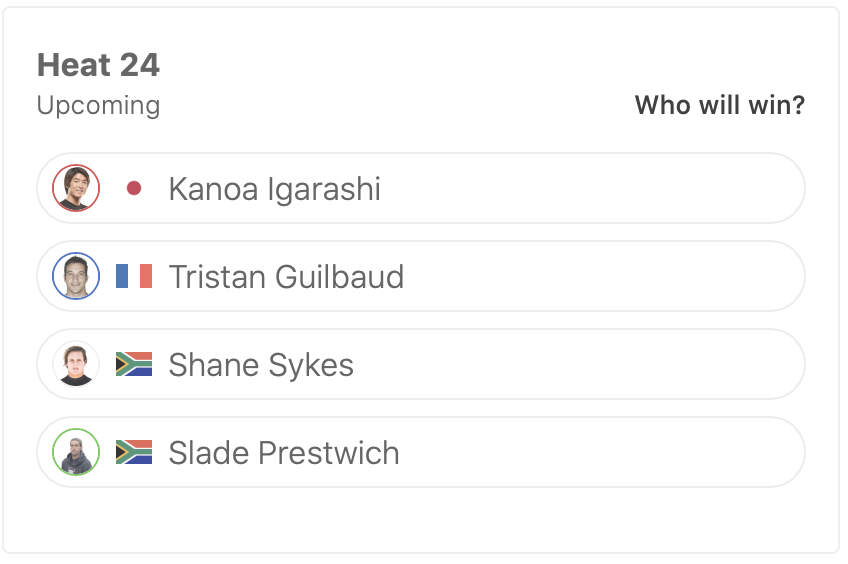Viewport: 848px width, 564px height.
Task: Click Tristan Guilbaud's profile photo
Action: (x=76, y=276)
